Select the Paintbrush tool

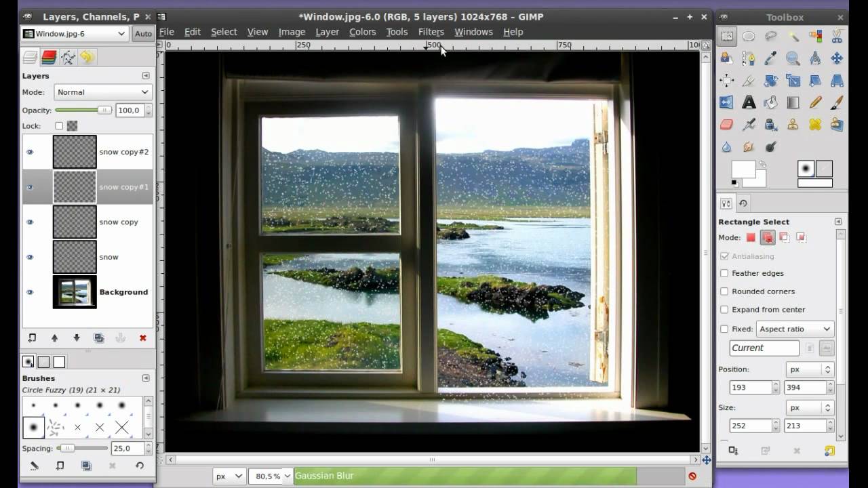837,103
